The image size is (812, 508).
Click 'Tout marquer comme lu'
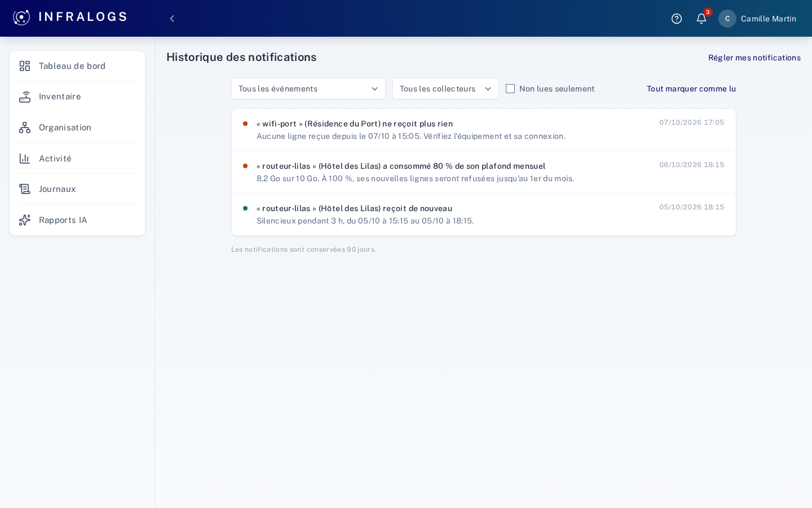[691, 89]
